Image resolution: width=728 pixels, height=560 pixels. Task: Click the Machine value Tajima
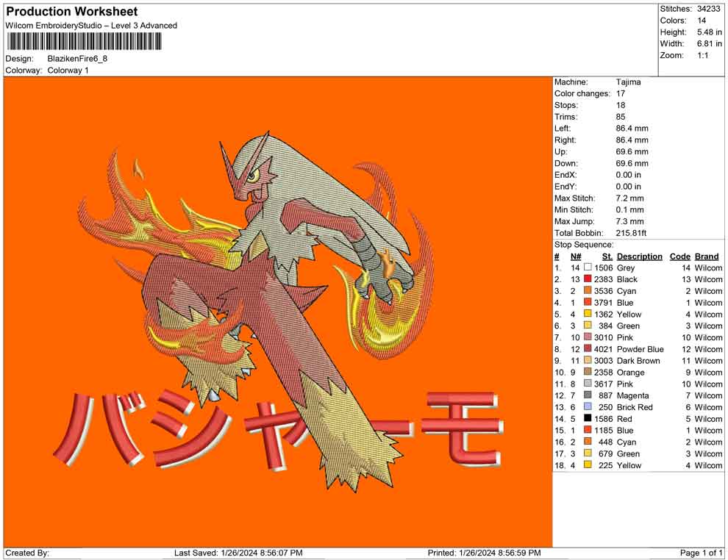click(x=628, y=82)
